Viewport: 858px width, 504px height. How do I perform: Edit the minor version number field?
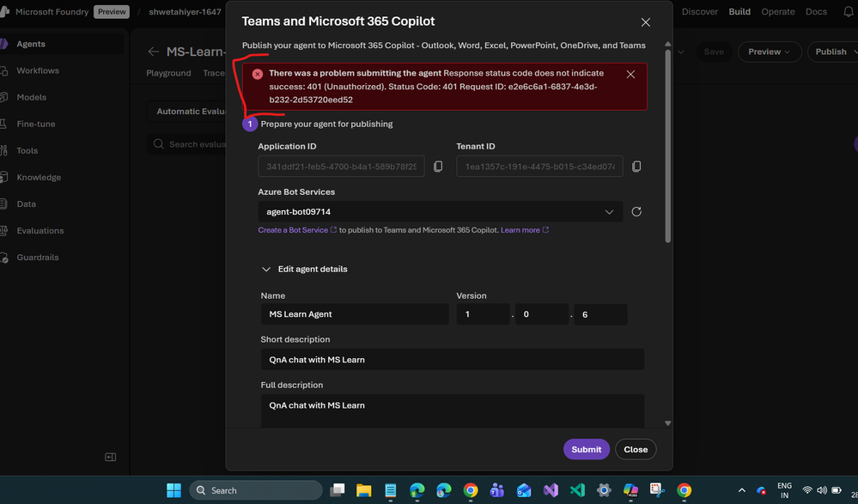(542, 314)
